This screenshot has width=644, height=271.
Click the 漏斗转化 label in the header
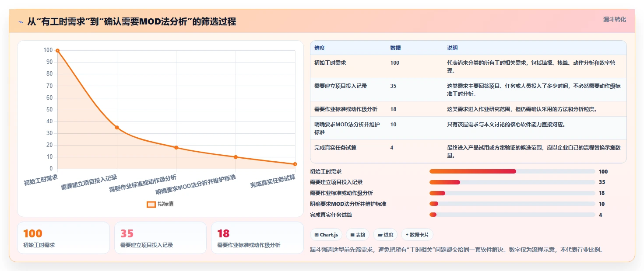tap(615, 20)
